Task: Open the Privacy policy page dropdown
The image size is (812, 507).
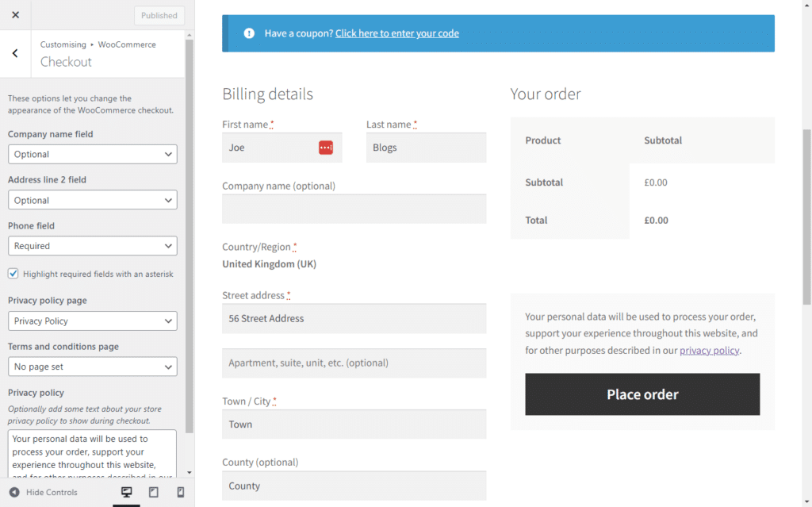Action: pos(92,321)
